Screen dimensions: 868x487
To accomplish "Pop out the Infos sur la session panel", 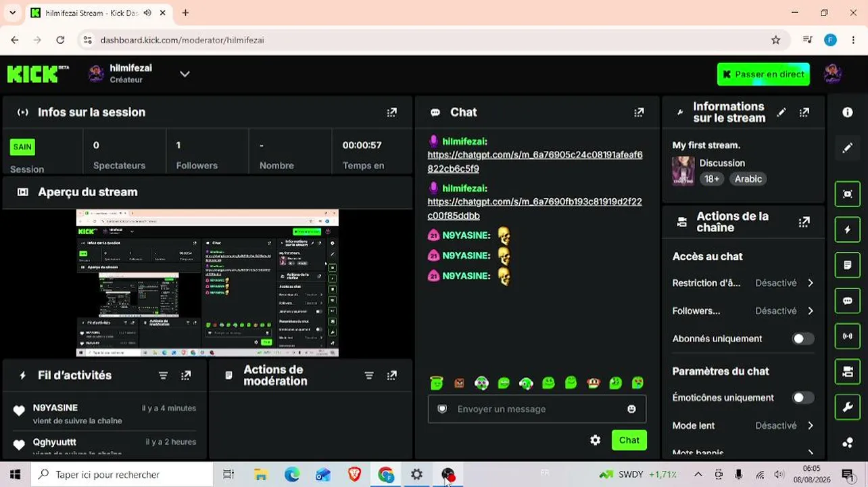I will [391, 113].
